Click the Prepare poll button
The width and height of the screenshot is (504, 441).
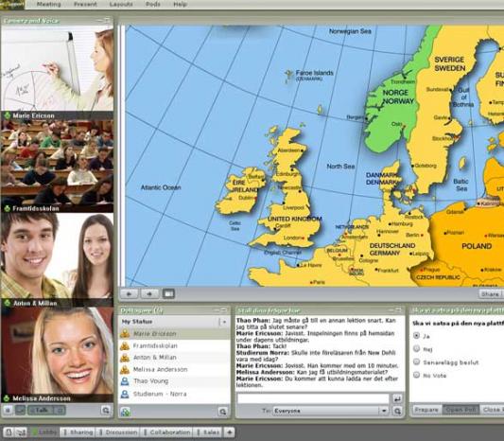click(426, 410)
